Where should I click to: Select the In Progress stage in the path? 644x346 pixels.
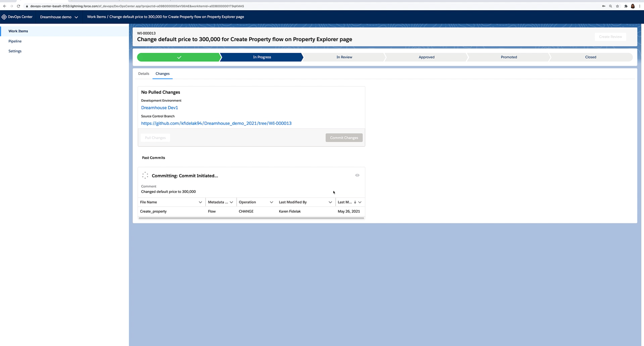coord(262,57)
